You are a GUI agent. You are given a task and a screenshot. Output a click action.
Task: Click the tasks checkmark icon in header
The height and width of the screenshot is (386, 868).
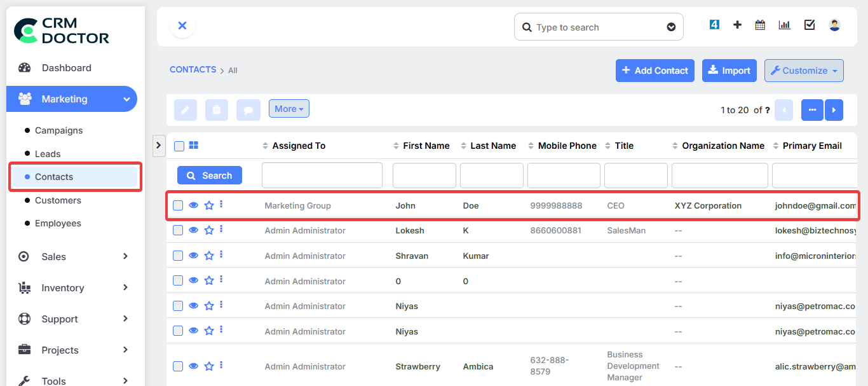click(x=810, y=25)
